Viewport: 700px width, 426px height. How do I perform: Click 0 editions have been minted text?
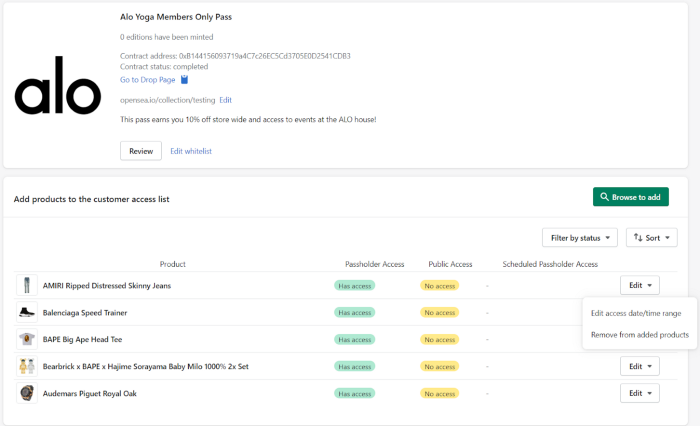pyautogui.click(x=167, y=37)
